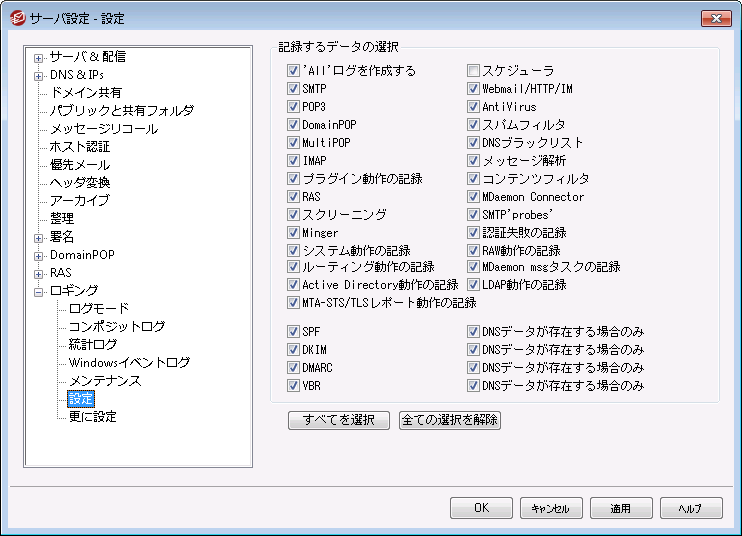Open アーカイブ settings page

[80, 201]
